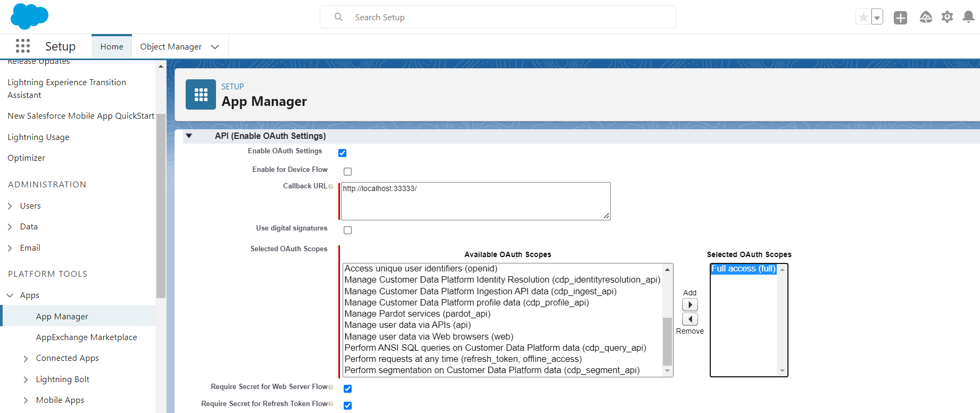Screen dimensions: 980x413
Task: Toggle the Use digital signatures checkbox
Action: [x=348, y=230]
